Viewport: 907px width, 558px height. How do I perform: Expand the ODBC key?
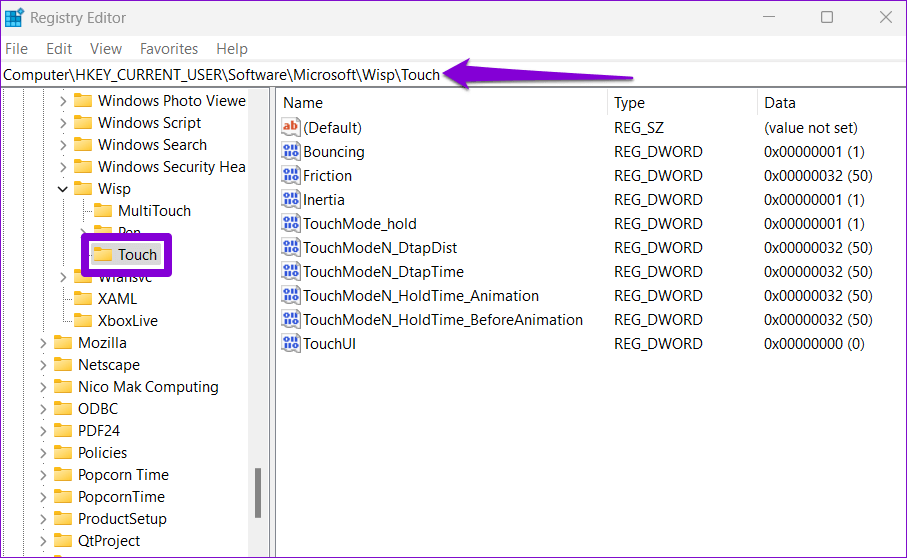coord(43,409)
